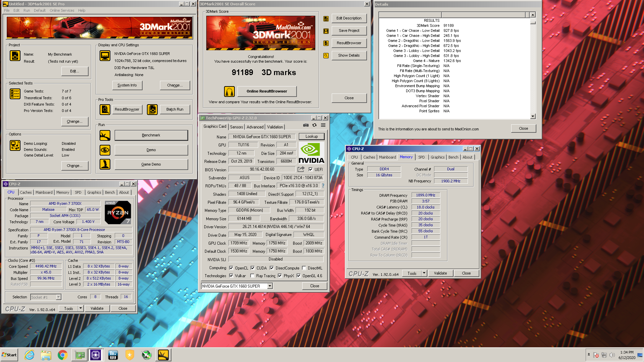The height and width of the screenshot is (362, 644).
Task: Toggle the DirectML checkbox
Action: pos(304,268)
